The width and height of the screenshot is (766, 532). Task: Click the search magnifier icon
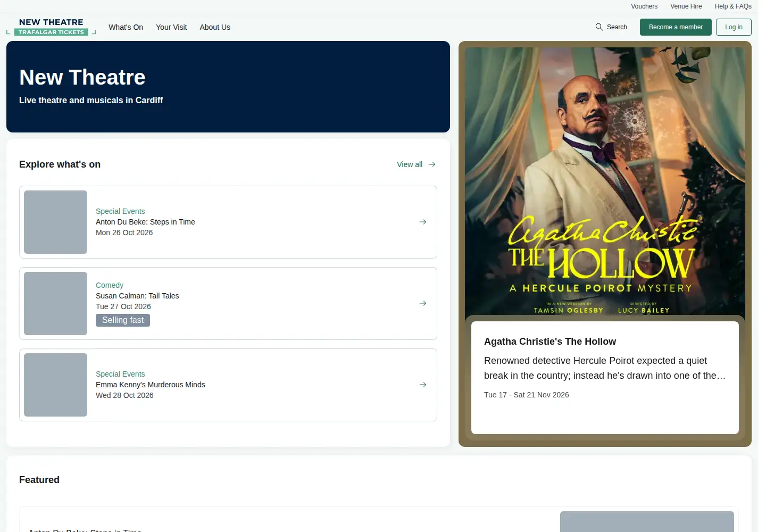tap(600, 27)
